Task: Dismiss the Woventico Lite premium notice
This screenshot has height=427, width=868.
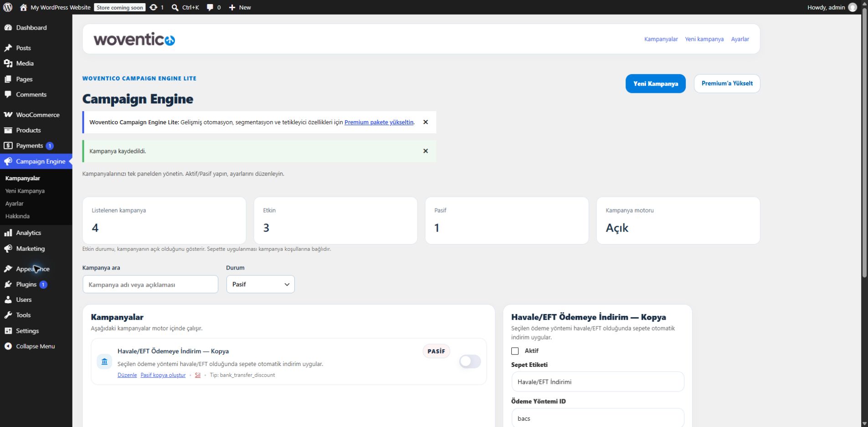Action: point(426,122)
